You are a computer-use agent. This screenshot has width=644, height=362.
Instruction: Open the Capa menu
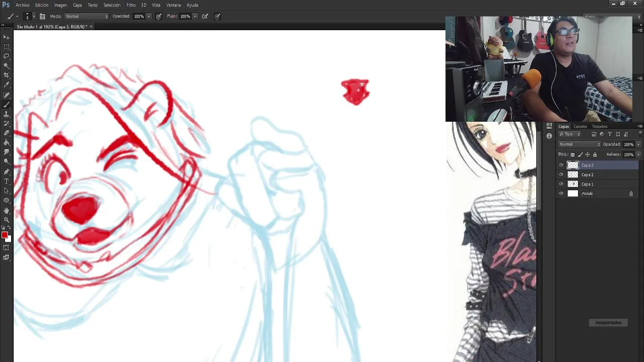point(77,5)
